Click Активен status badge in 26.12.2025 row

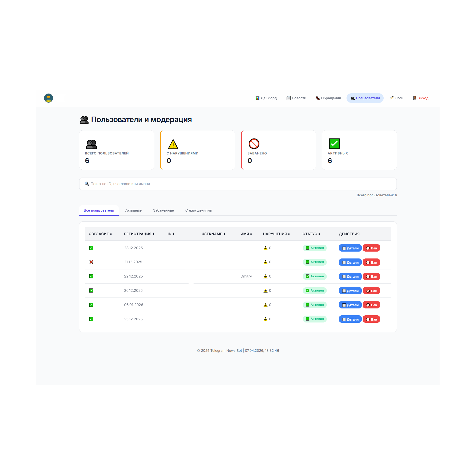(x=315, y=290)
